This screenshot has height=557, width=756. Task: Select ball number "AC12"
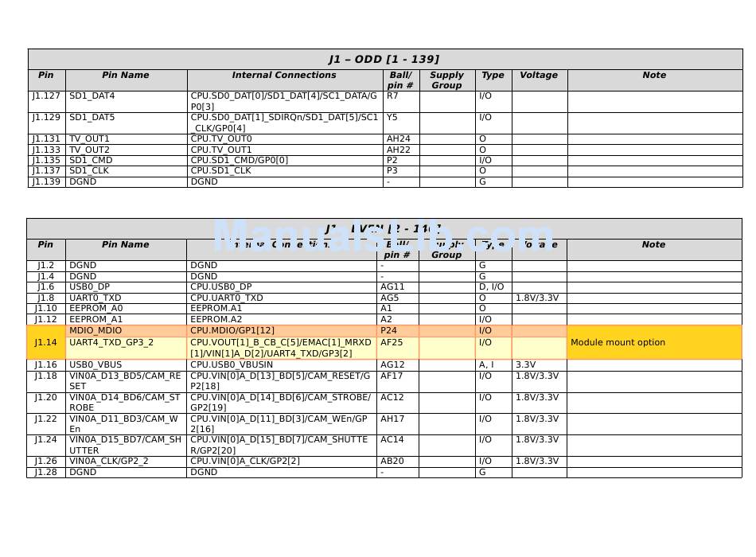coord(392,397)
